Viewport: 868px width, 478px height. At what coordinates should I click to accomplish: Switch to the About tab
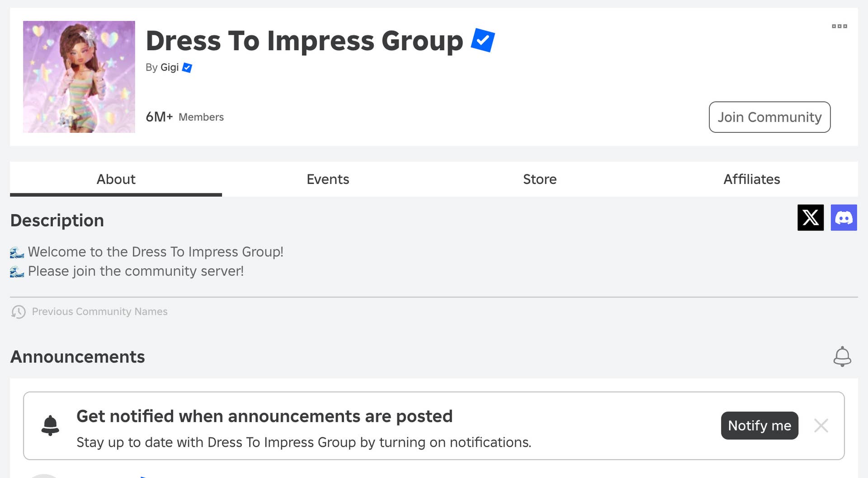pos(116,179)
